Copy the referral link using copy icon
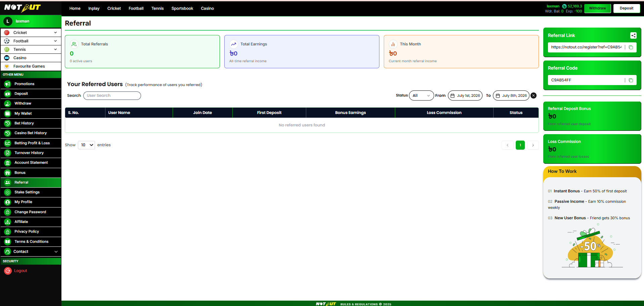Image resolution: width=644 pixels, height=306 pixels. coord(631,47)
